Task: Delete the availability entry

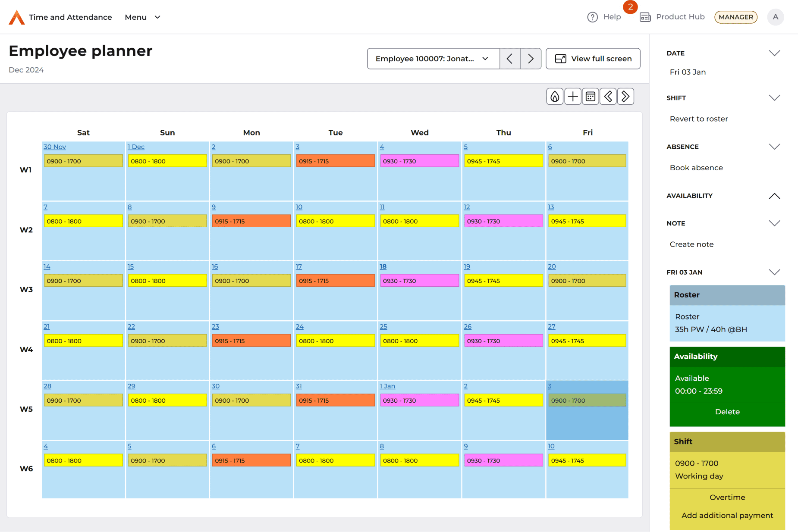Action: click(x=727, y=412)
